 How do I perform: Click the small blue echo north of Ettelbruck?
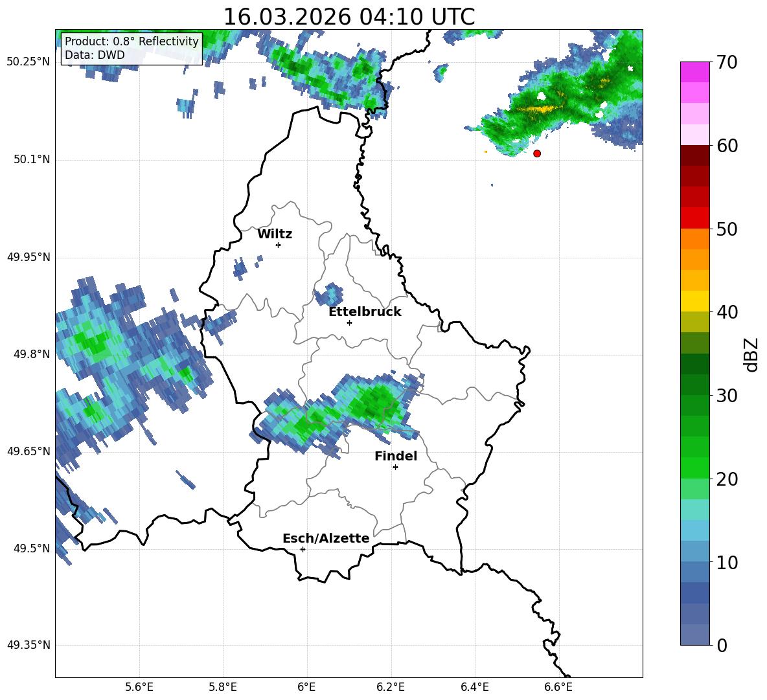tap(328, 294)
